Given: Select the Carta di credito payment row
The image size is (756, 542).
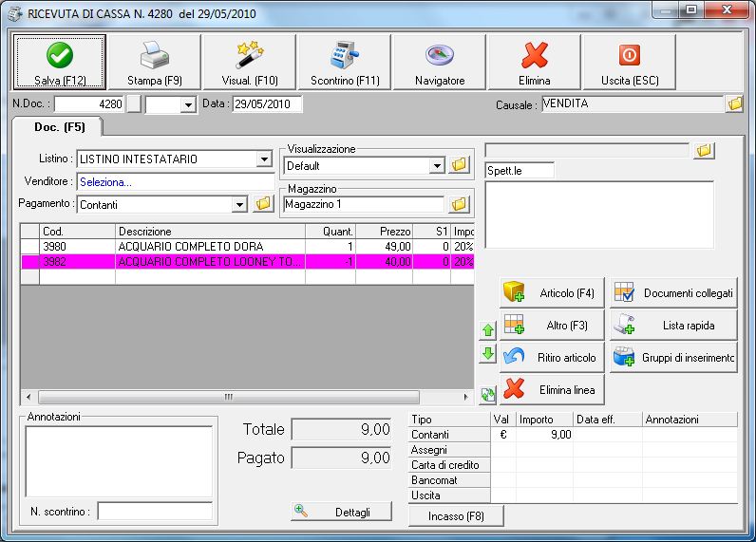Looking at the screenshot, I should click(x=573, y=465).
